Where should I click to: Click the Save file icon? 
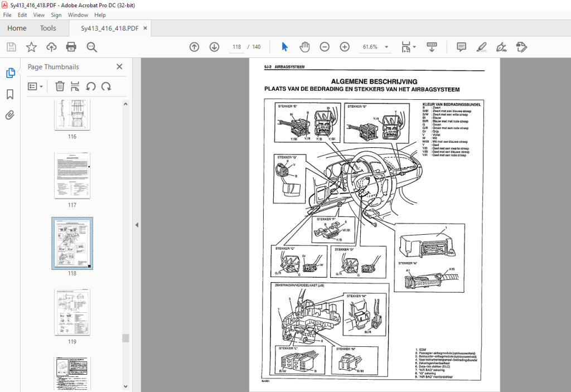(11, 47)
